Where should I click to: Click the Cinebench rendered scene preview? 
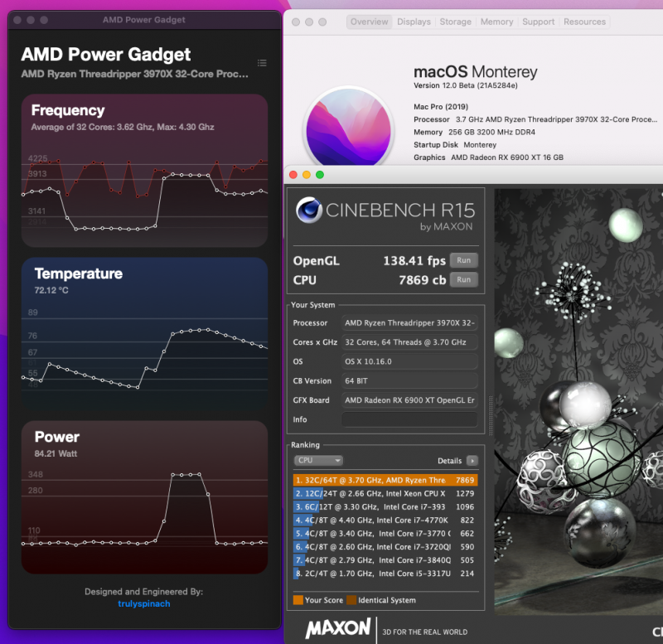(578, 402)
